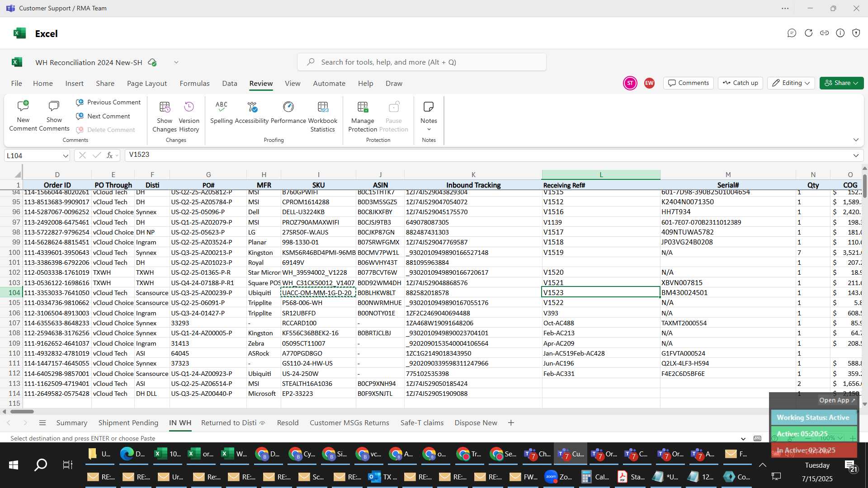Open Task View on the taskbar
The image size is (868, 488).
[x=67, y=465]
